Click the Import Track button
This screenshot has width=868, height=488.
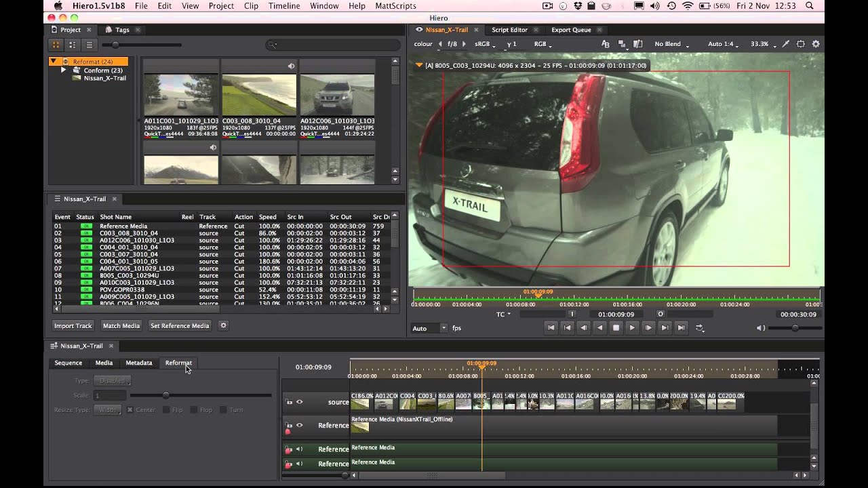point(73,325)
